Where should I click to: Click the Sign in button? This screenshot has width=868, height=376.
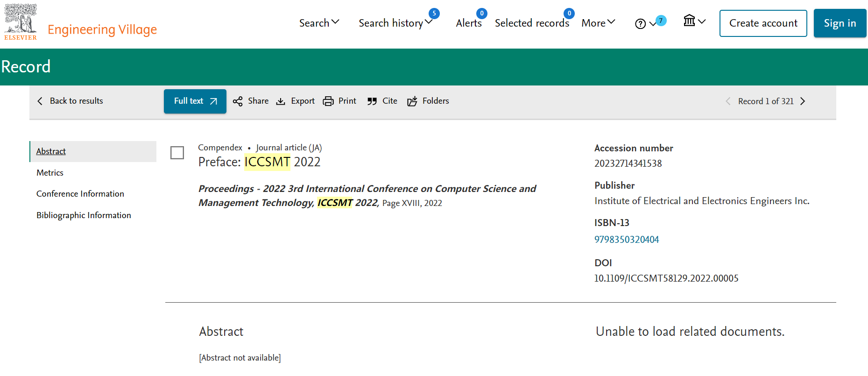coord(840,23)
